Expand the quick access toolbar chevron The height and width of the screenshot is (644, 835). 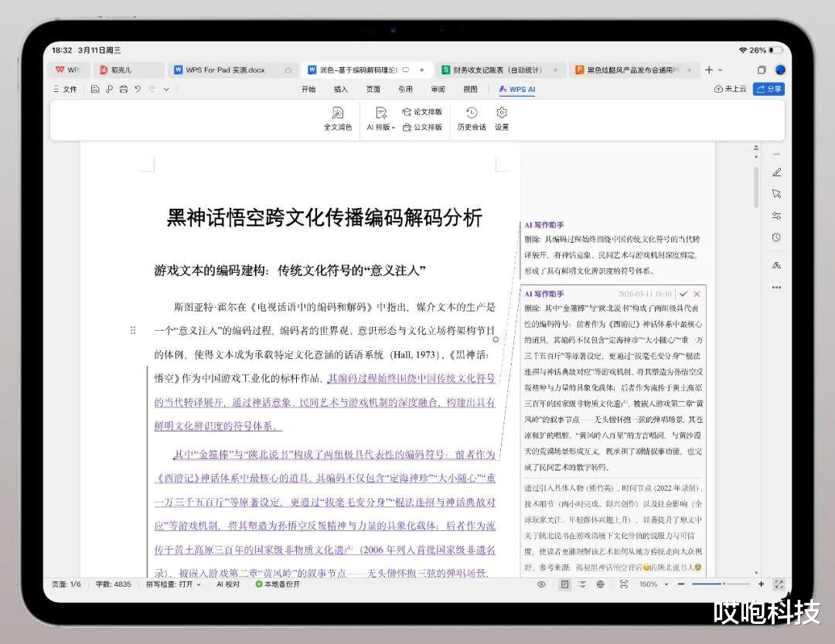click(x=166, y=90)
